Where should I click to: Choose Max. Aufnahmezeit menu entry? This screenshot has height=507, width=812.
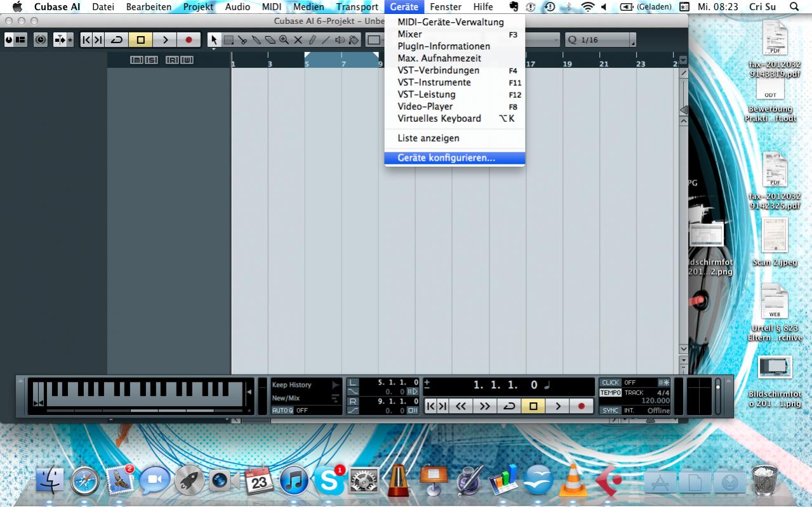pos(455,58)
